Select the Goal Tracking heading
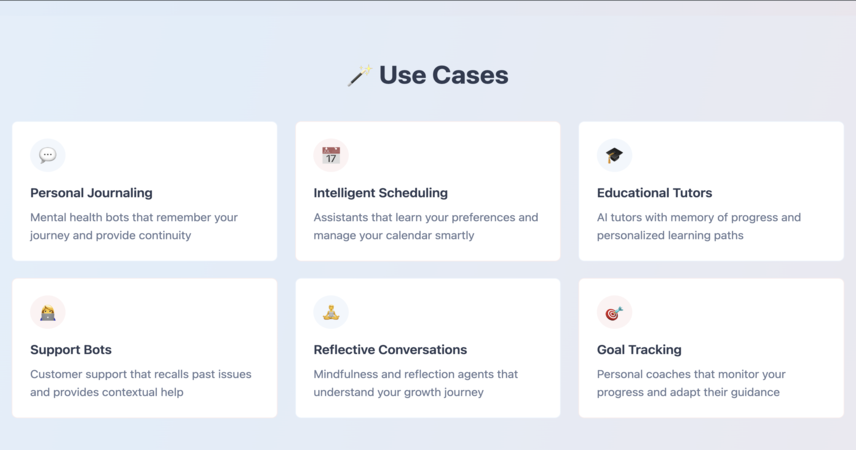 [639, 350]
